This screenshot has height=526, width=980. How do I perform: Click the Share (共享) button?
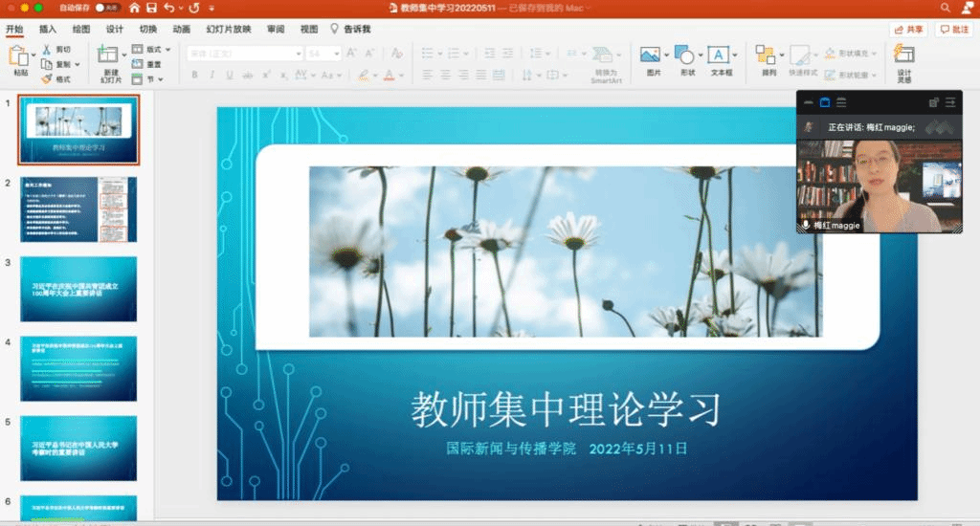click(908, 30)
